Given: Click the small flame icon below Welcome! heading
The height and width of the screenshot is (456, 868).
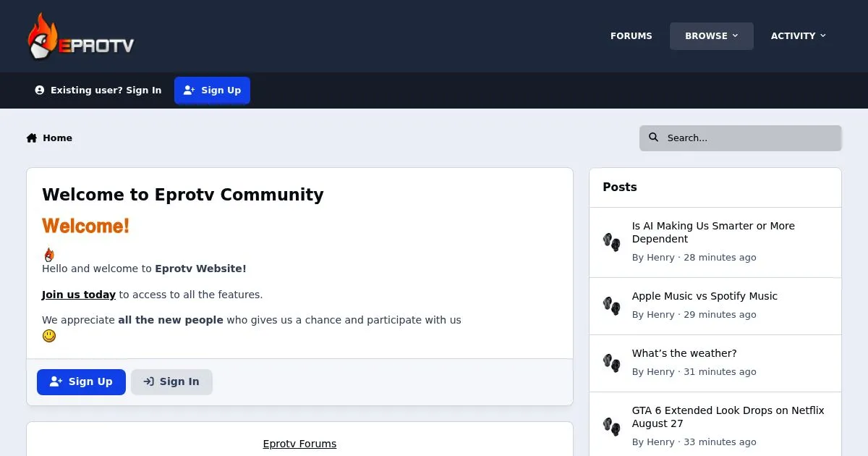Looking at the screenshot, I should pyautogui.click(x=48, y=255).
